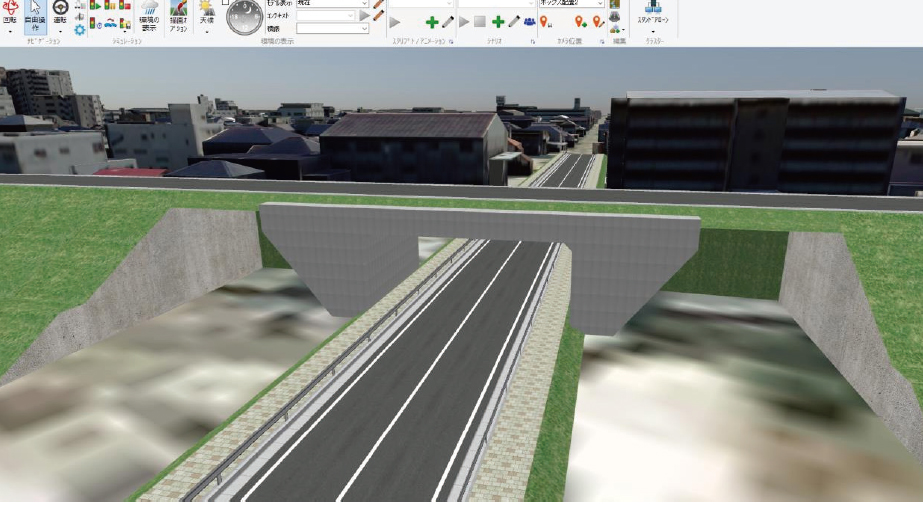
Task: Save camera position with the pin icon
Action: click(x=546, y=22)
